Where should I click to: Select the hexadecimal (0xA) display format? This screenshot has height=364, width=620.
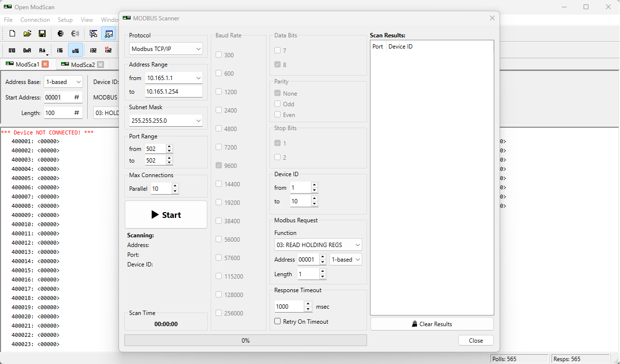point(27,50)
